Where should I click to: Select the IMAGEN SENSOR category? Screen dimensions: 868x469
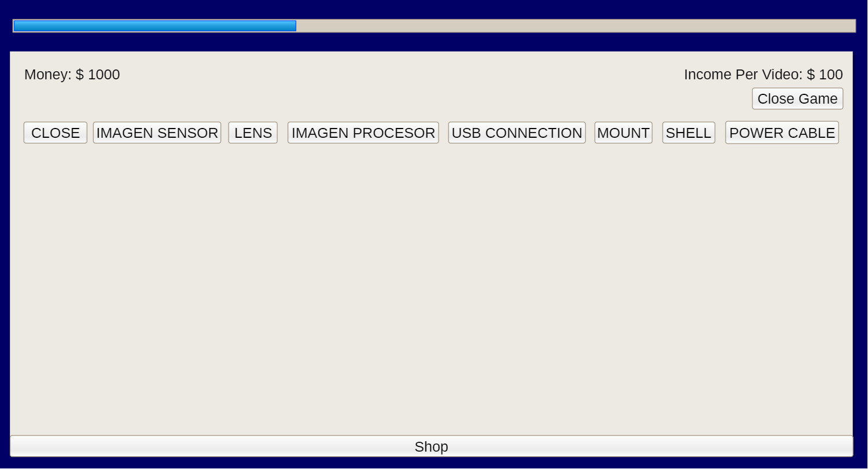[x=157, y=133]
